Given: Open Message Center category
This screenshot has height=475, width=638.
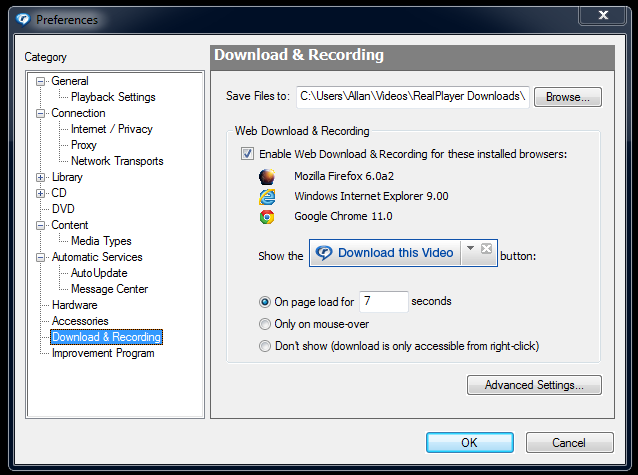Looking at the screenshot, I should (109, 289).
